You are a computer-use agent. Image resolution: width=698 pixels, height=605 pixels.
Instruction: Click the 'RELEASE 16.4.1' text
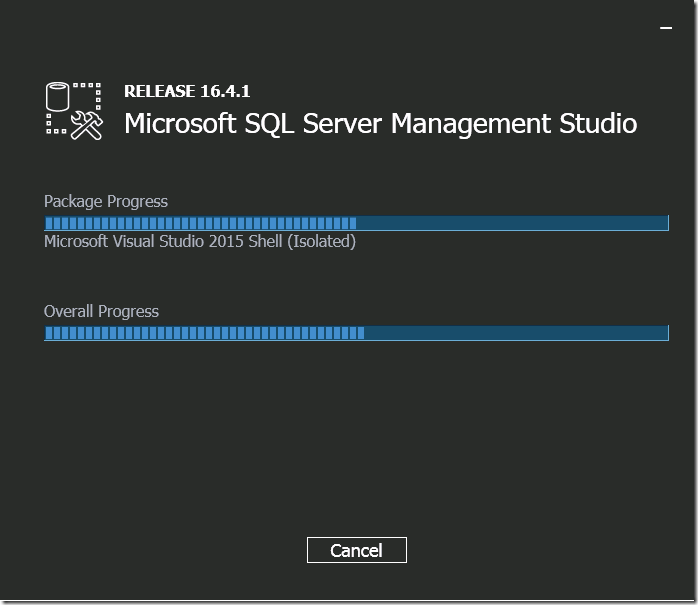(x=187, y=91)
